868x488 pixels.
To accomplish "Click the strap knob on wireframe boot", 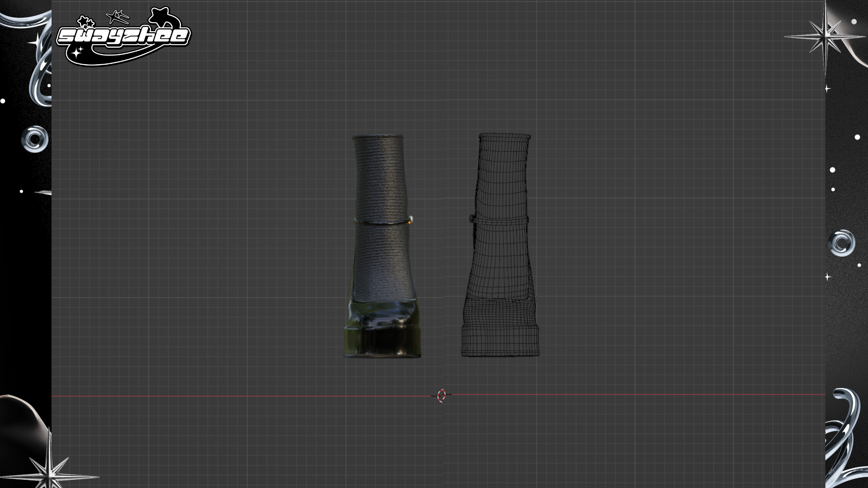I will coord(472,219).
